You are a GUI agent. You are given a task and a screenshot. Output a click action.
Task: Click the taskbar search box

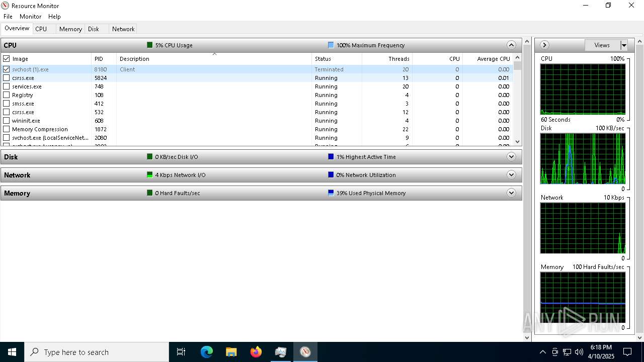tap(97, 352)
